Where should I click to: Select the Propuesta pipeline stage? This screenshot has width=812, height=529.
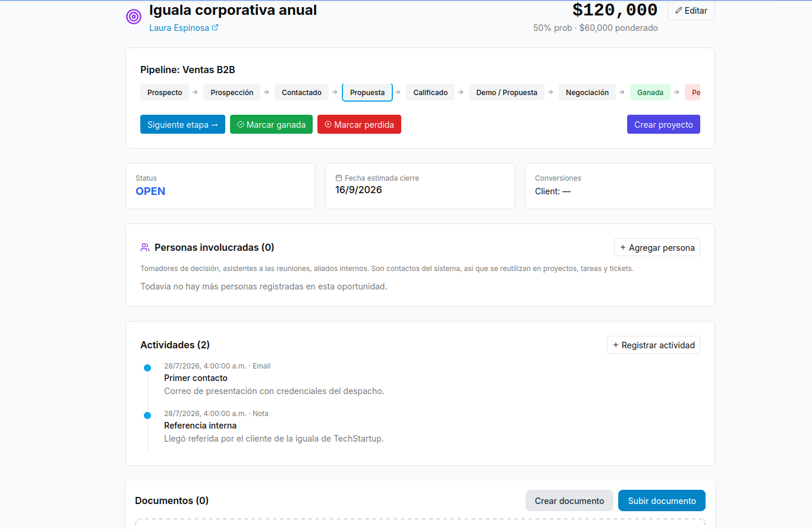[367, 92]
